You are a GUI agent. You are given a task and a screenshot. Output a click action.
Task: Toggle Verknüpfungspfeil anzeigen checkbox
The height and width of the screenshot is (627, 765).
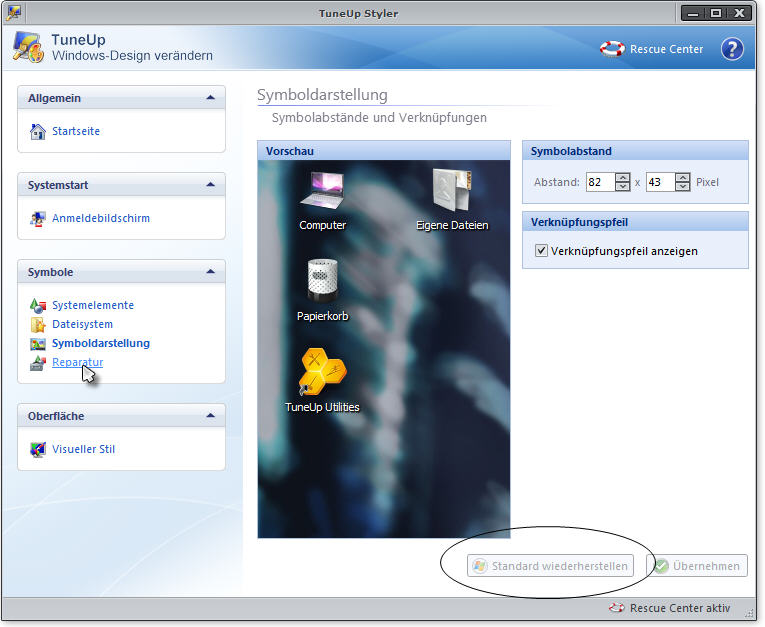click(541, 251)
